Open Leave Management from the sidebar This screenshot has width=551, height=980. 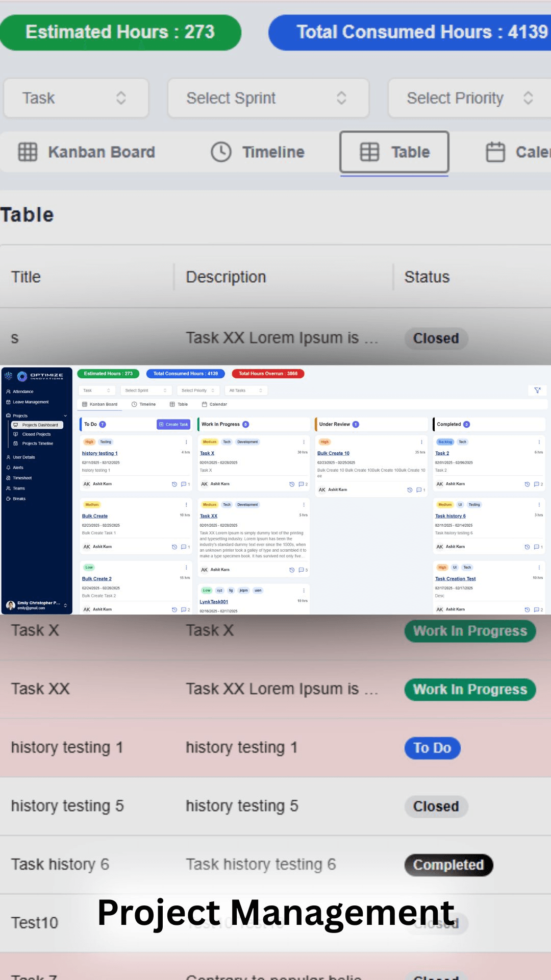(31, 402)
